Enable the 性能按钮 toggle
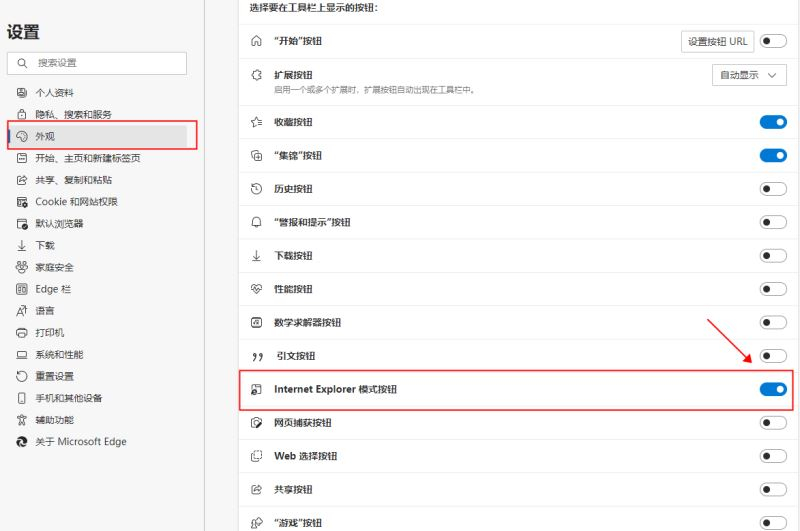This screenshot has height=531, width=800. (x=773, y=289)
